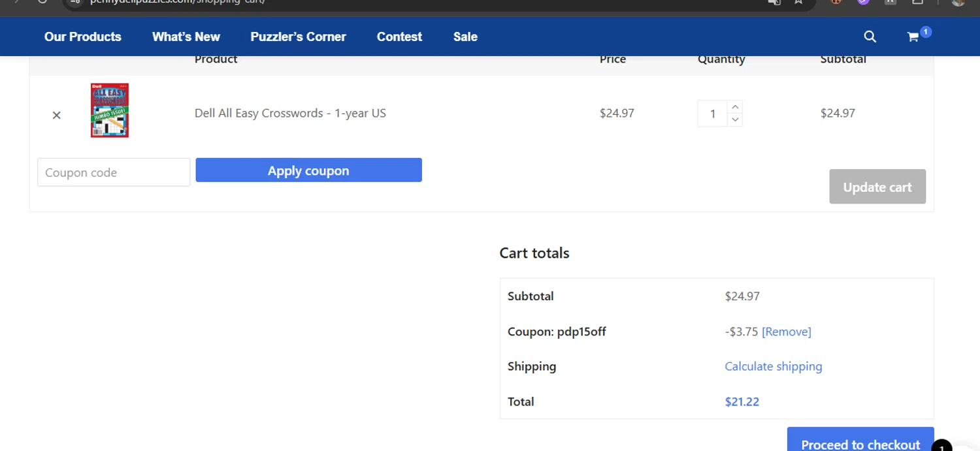This screenshot has width=980, height=451.
Task: Select the Coupon: pdp15off label
Action: click(557, 332)
